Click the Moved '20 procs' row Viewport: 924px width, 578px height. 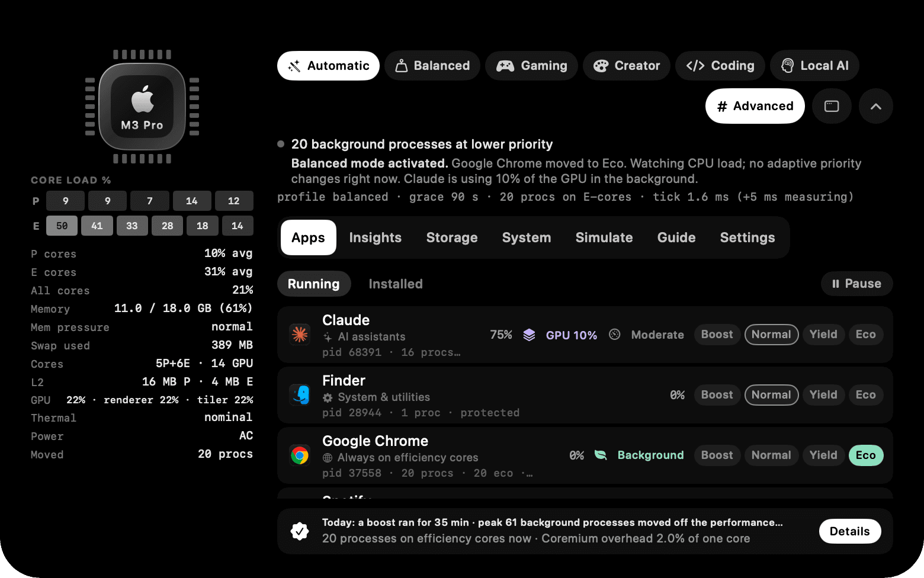(x=142, y=454)
